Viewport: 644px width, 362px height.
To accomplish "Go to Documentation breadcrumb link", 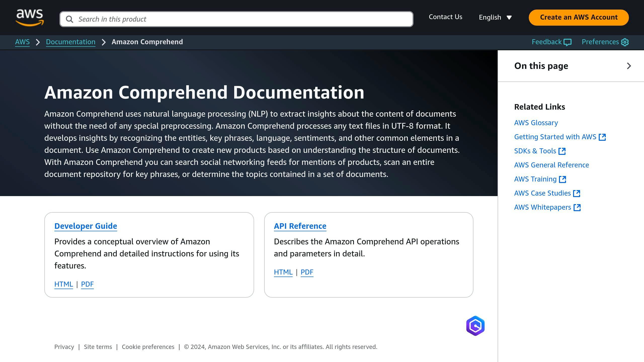I will [71, 42].
